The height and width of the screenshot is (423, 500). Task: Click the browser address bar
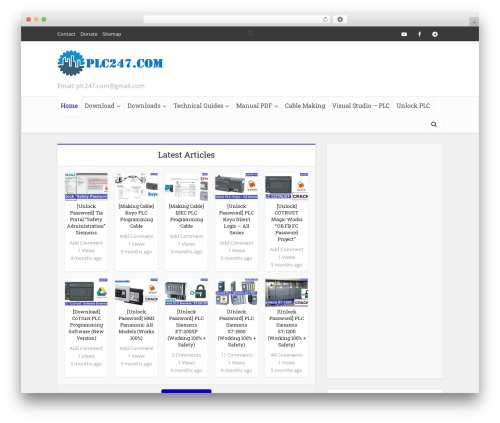pos(237,19)
